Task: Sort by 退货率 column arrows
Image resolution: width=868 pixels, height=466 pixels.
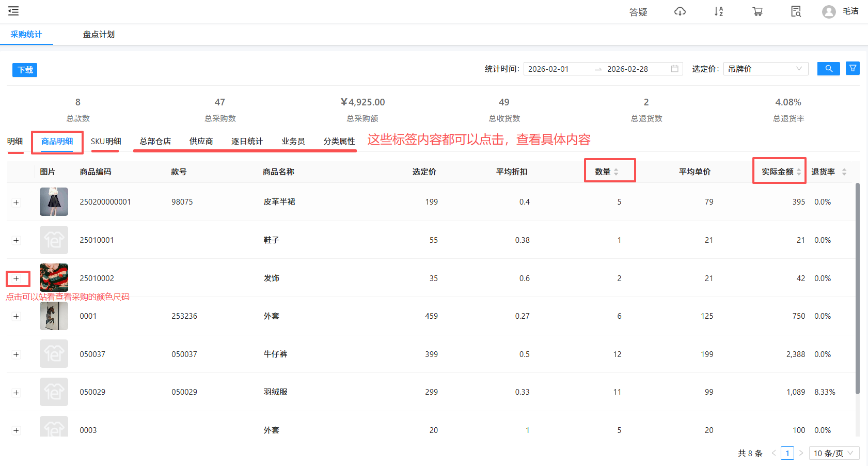Action: pos(844,172)
